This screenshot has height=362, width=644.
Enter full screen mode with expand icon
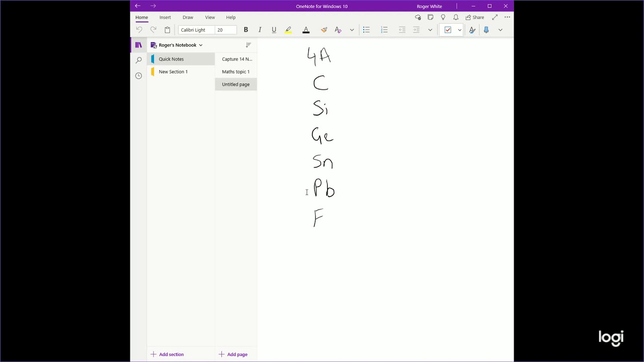point(495,18)
